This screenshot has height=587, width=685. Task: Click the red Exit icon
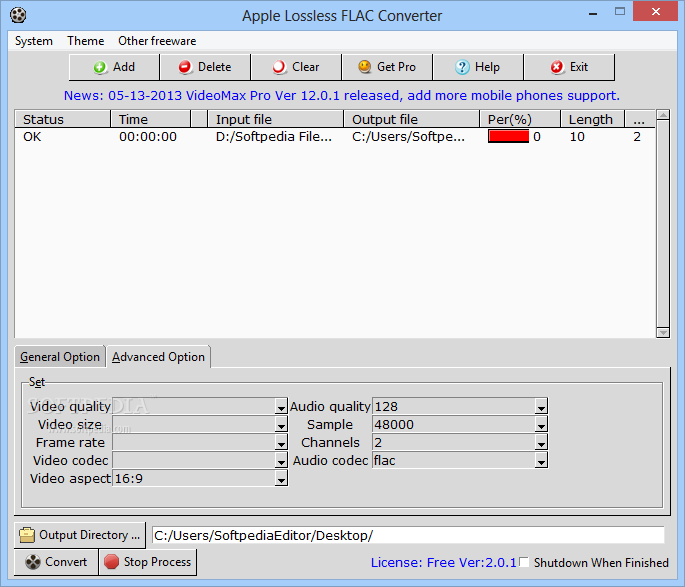point(557,67)
